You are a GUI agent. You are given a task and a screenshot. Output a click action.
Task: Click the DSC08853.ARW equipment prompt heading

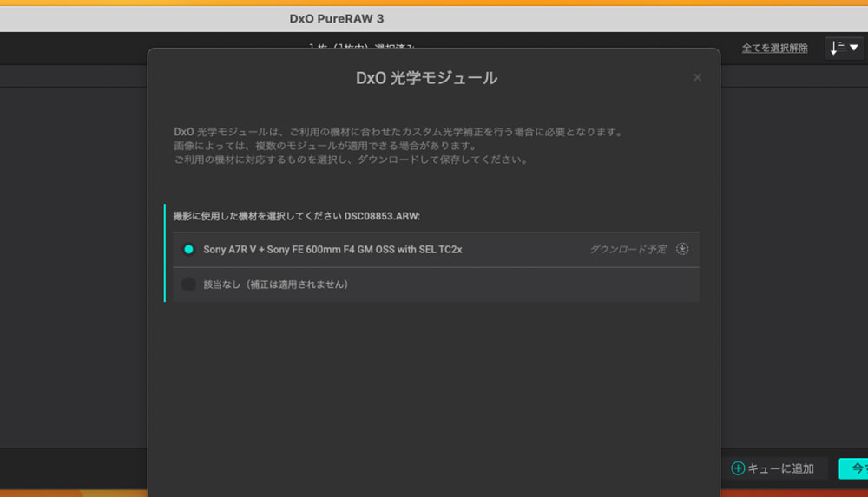[297, 216]
